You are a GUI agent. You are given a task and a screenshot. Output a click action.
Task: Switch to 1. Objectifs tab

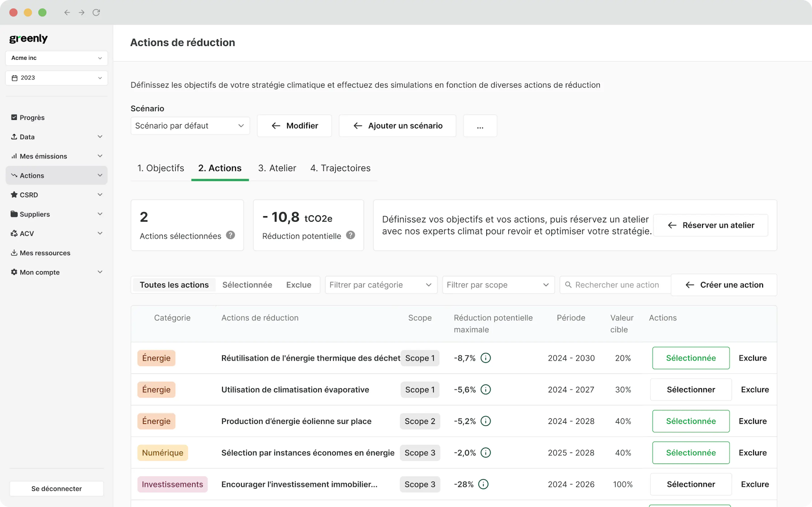tap(161, 168)
